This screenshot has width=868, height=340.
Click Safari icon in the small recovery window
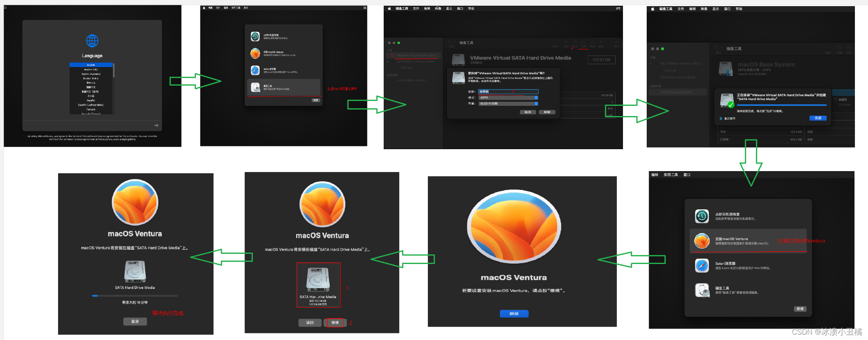255,70
